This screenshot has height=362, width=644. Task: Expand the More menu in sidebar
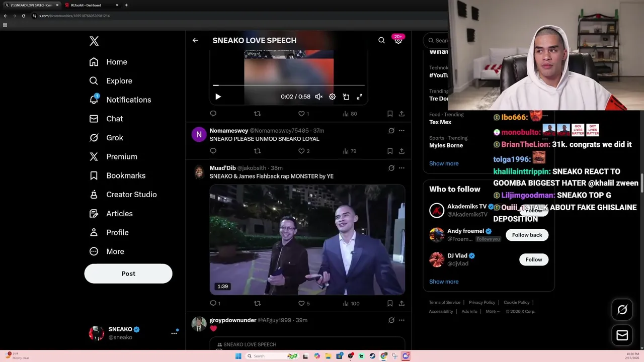coord(106,251)
